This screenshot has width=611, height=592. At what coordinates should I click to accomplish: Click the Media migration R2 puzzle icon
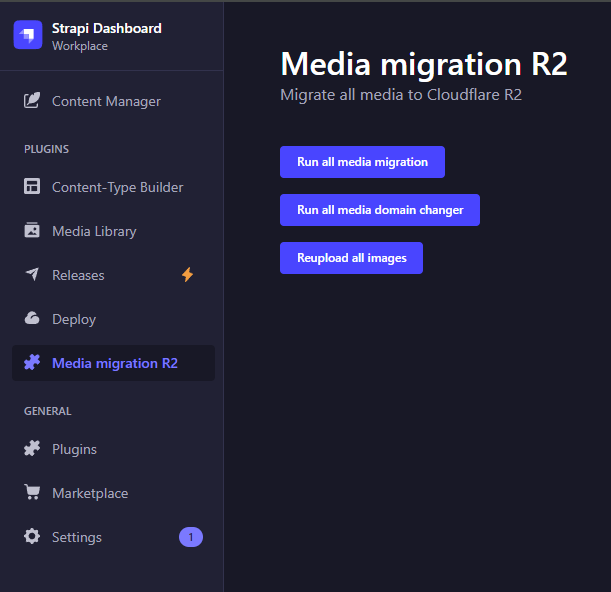pyautogui.click(x=32, y=362)
